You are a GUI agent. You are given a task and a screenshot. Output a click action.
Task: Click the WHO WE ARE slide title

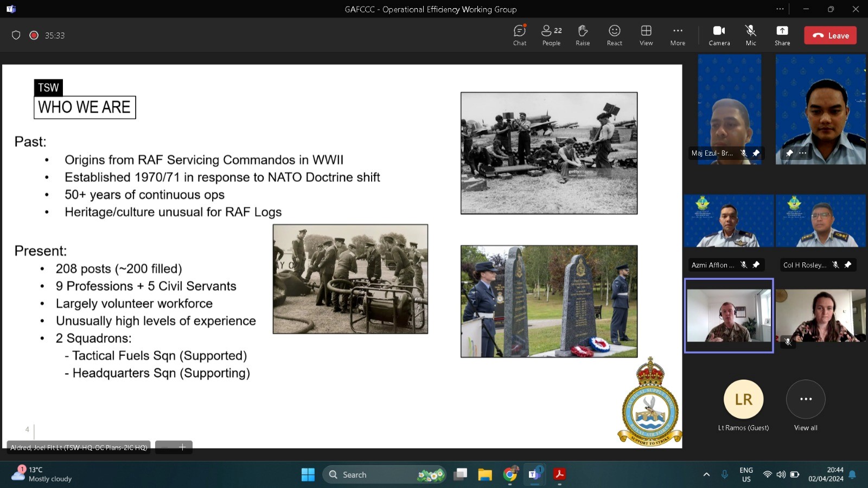click(x=85, y=107)
